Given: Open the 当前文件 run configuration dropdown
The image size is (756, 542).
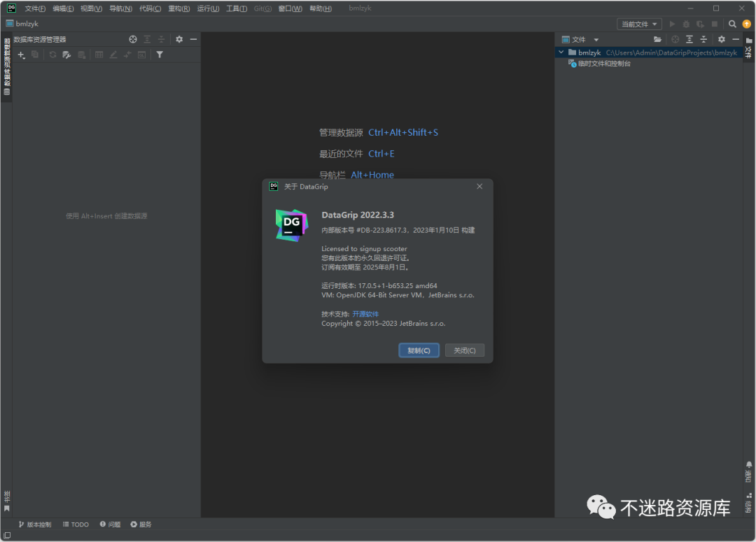Looking at the screenshot, I should 639,24.
